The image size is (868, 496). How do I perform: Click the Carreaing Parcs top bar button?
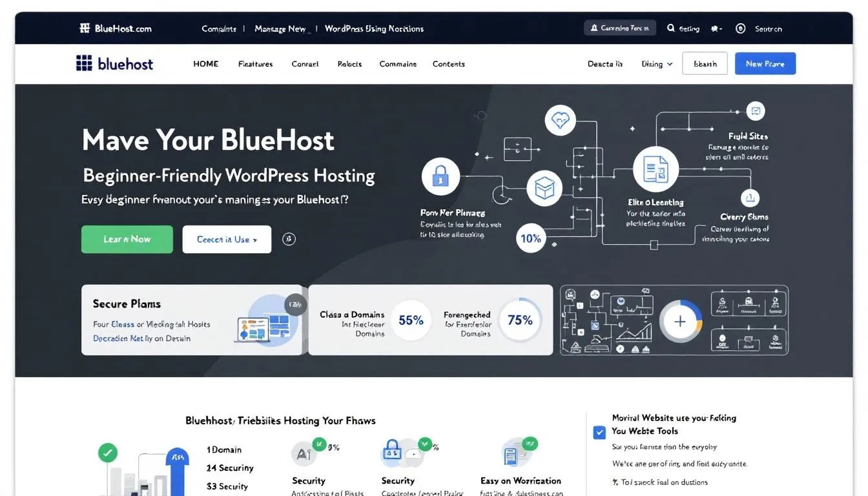click(620, 28)
